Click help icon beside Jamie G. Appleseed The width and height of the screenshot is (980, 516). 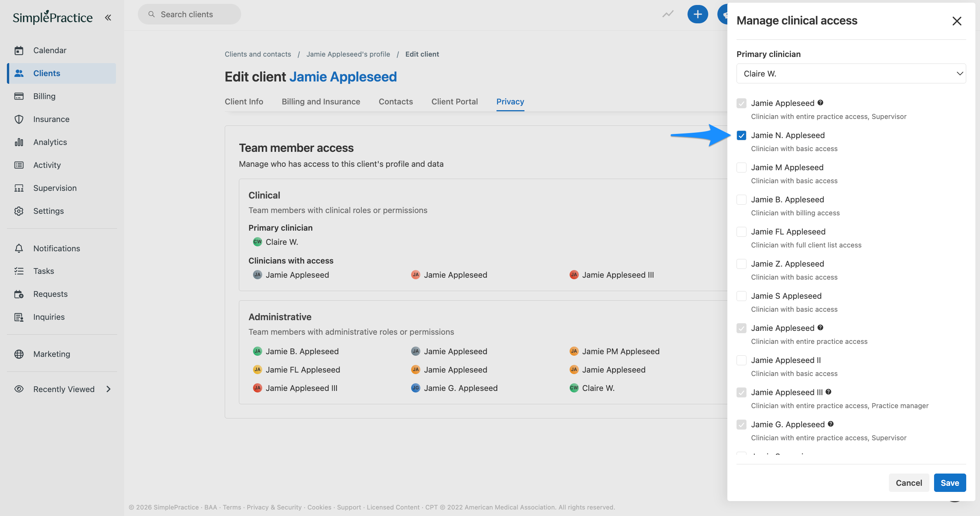(x=831, y=424)
